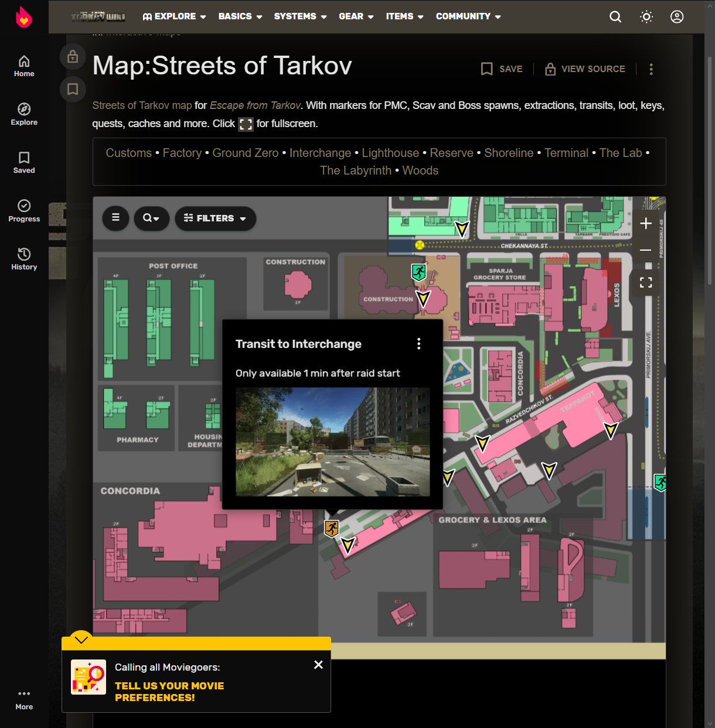This screenshot has height=728, width=715.
Task: Click VIEW SOURCE button
Action: [x=585, y=69]
